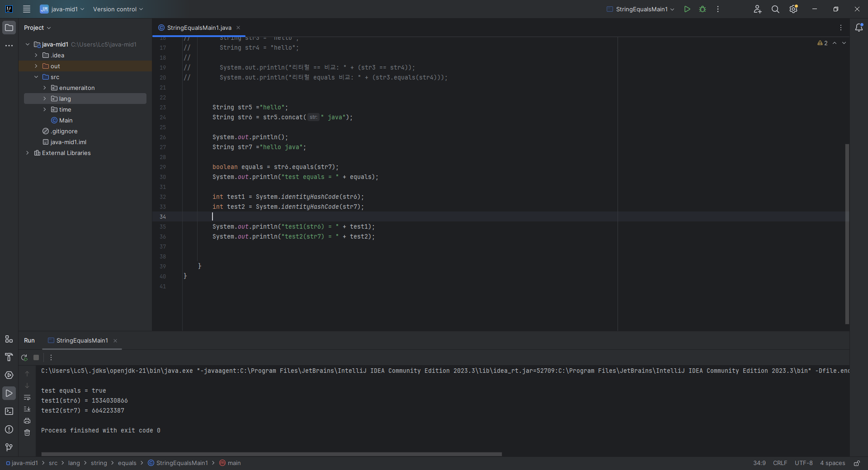The width and height of the screenshot is (868, 470).
Task: Open Terminal tool window
Action: click(9, 411)
